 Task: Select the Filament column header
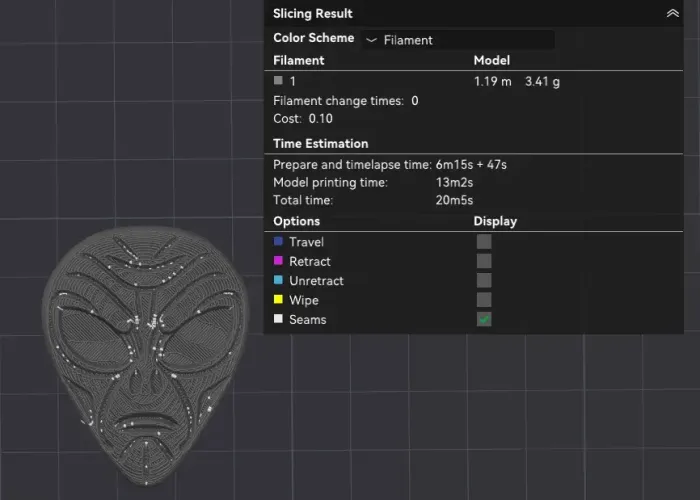[x=298, y=61]
